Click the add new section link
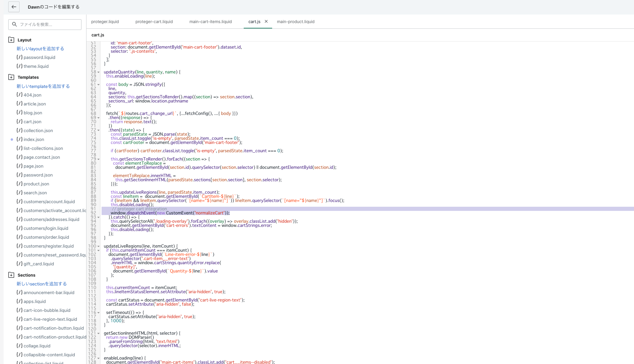 pyautogui.click(x=42, y=284)
